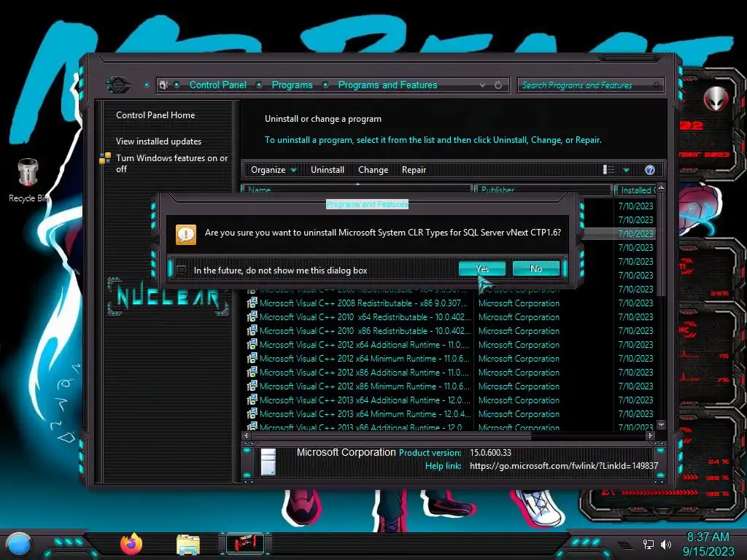Image resolution: width=747 pixels, height=560 pixels.
Task: Open the blue Help question-mark icon
Action: pyautogui.click(x=650, y=170)
